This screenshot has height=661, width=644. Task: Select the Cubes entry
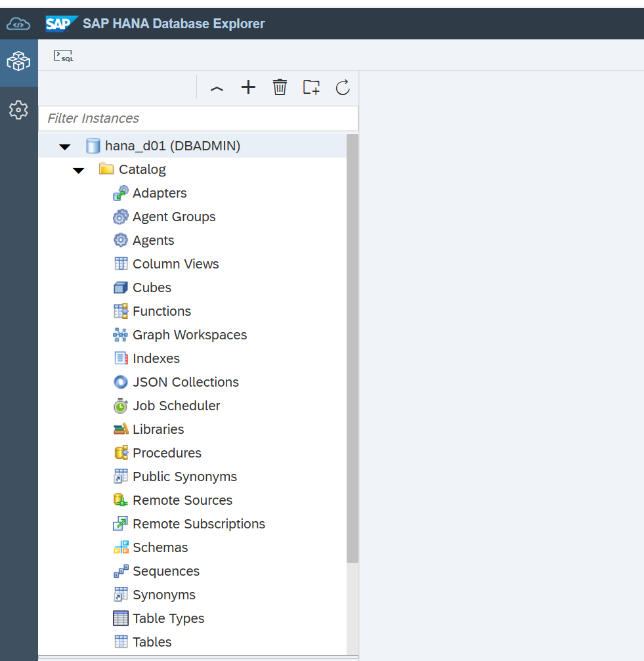pos(152,288)
